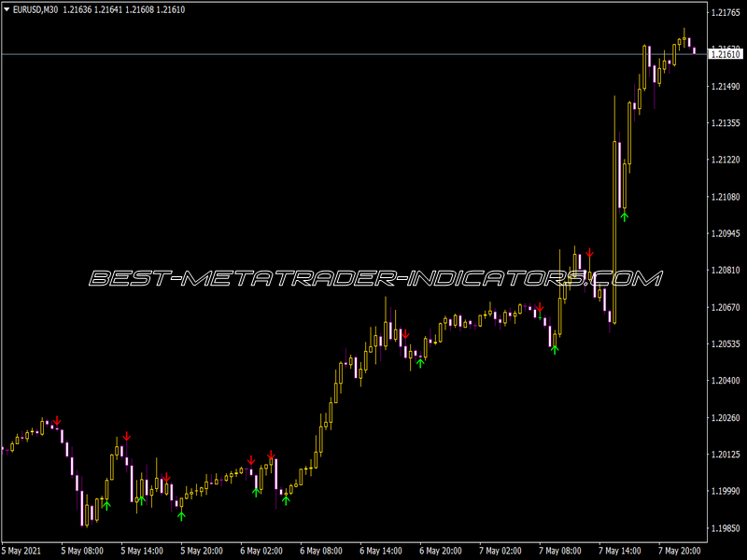Click price scale label 1.20400
Viewport: 747px width, 560px height.
point(726,381)
